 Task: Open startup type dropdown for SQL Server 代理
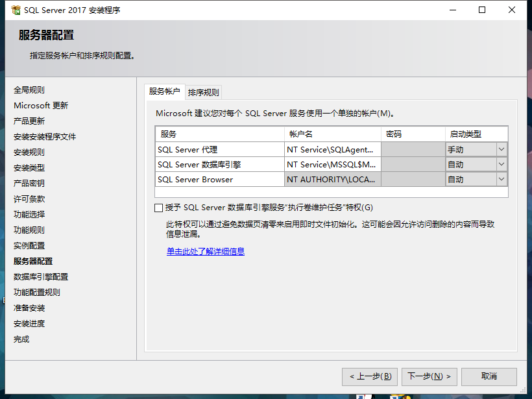(500, 149)
